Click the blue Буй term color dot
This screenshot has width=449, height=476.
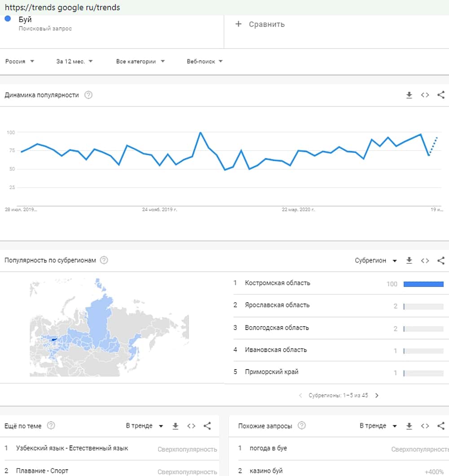click(x=8, y=19)
